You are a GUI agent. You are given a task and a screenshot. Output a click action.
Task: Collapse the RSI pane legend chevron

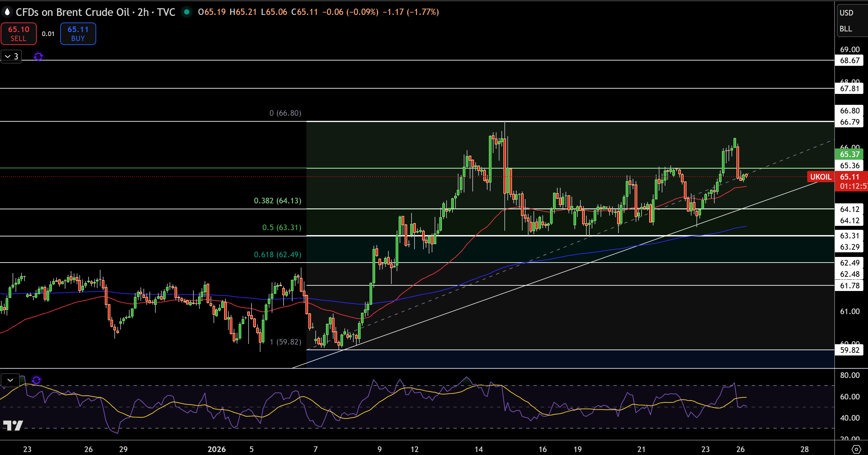(x=10, y=380)
